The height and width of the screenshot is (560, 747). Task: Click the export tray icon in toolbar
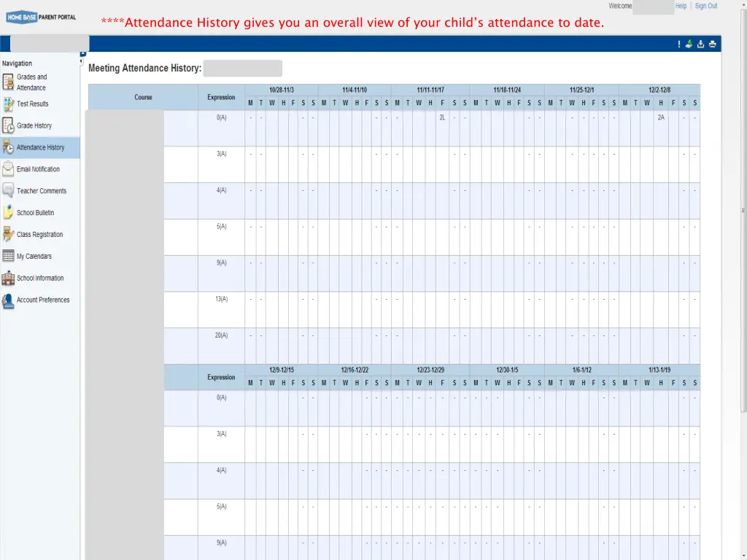click(x=701, y=44)
